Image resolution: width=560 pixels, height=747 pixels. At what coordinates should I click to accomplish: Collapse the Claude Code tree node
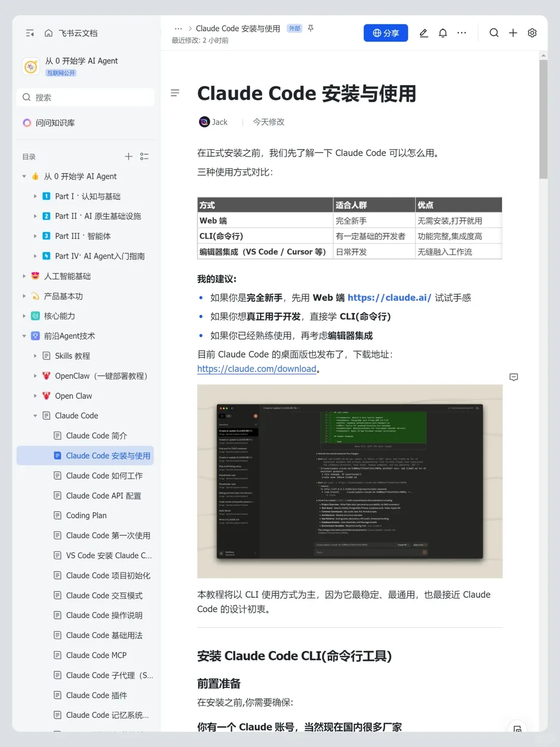[35, 416]
